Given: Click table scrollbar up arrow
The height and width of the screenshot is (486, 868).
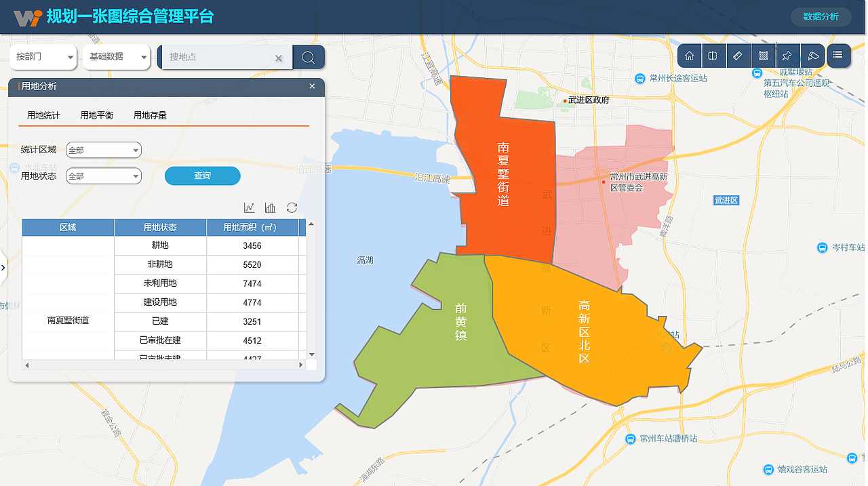Looking at the screenshot, I should 312,224.
